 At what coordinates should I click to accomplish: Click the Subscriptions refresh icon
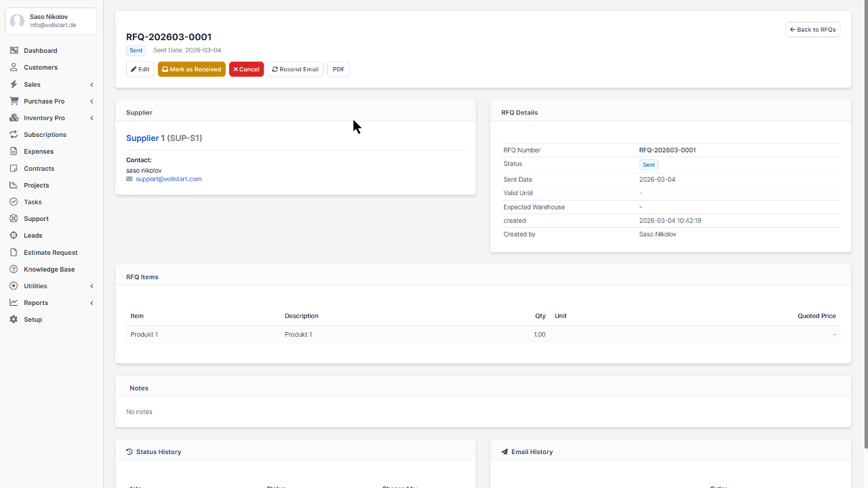pyautogui.click(x=14, y=135)
